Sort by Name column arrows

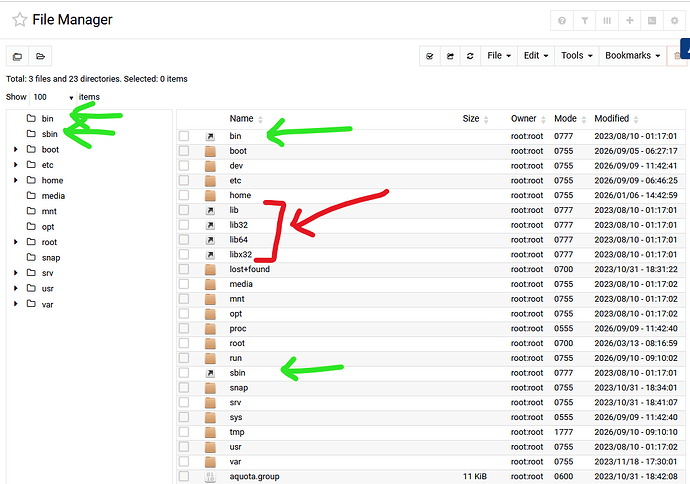(x=261, y=119)
